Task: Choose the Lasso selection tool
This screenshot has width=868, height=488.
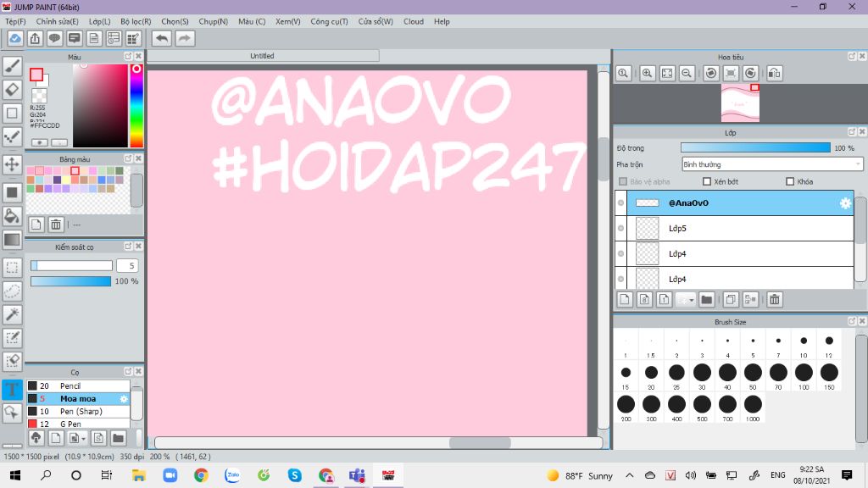Action: [x=12, y=291]
